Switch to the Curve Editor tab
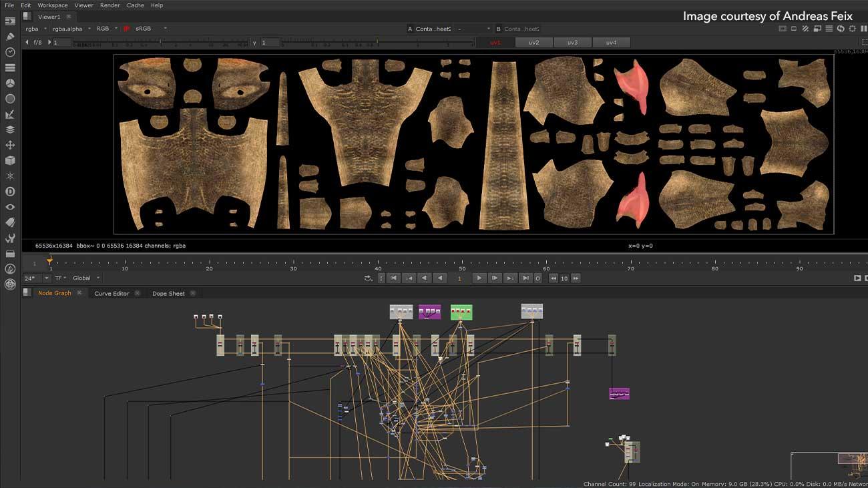 point(112,293)
